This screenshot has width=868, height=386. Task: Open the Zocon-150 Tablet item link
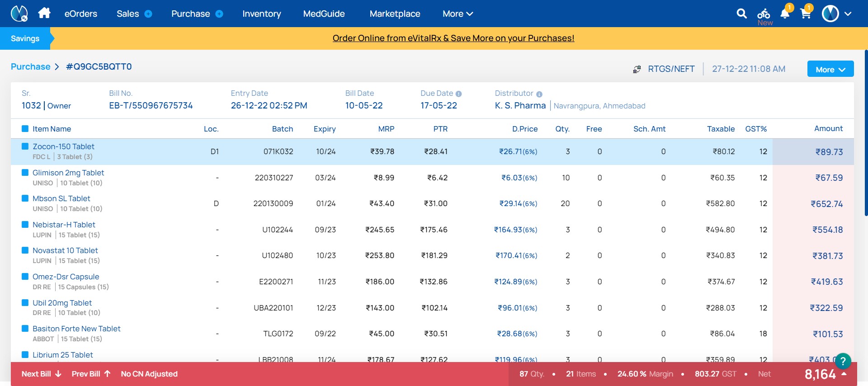63,146
